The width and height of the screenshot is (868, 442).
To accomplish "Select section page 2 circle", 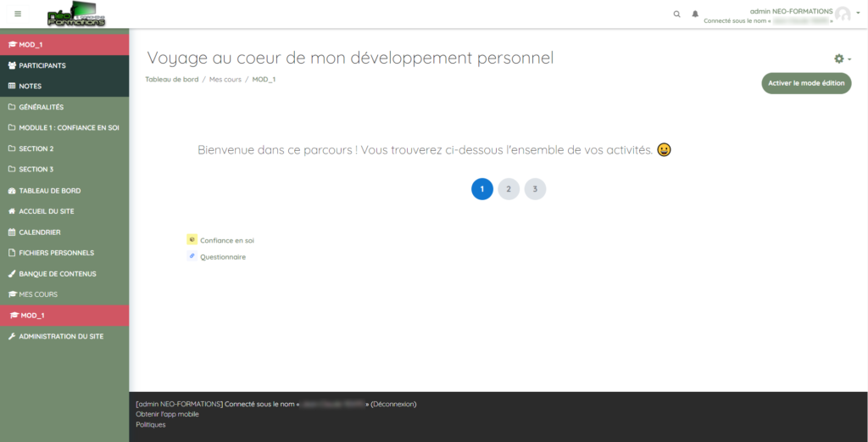I will (509, 189).
